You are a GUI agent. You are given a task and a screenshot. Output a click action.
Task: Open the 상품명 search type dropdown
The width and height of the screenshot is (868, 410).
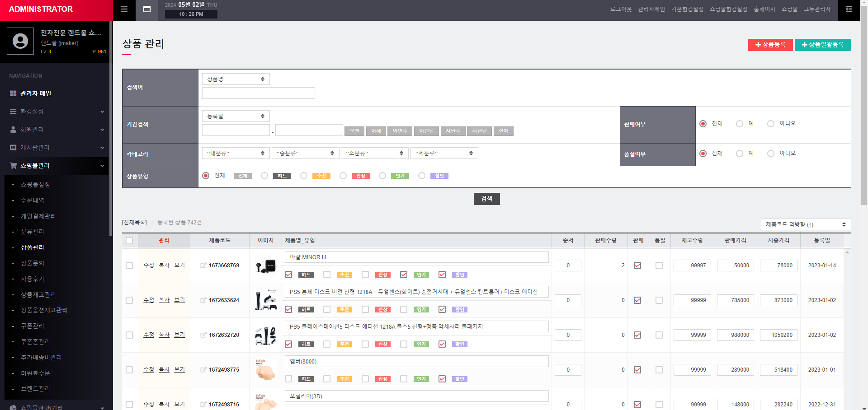click(236, 79)
